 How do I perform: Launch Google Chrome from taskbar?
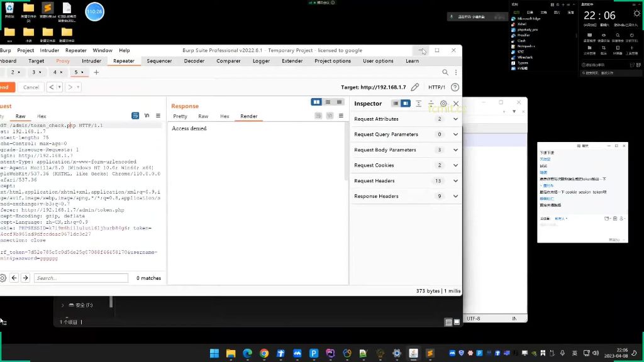[x=264, y=353]
